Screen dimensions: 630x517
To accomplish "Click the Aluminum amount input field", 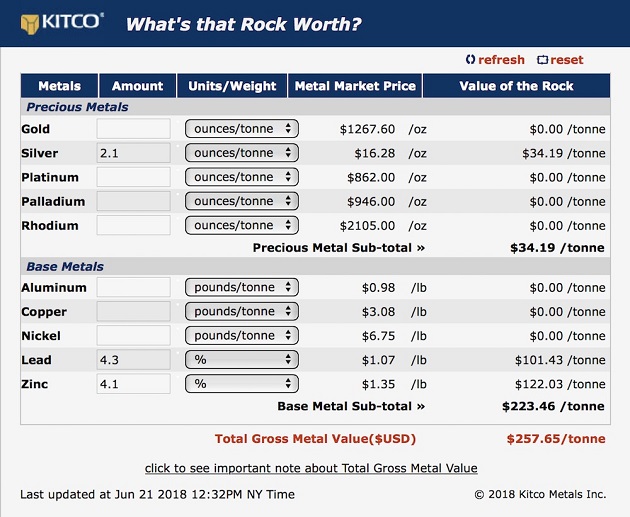I will point(133,287).
